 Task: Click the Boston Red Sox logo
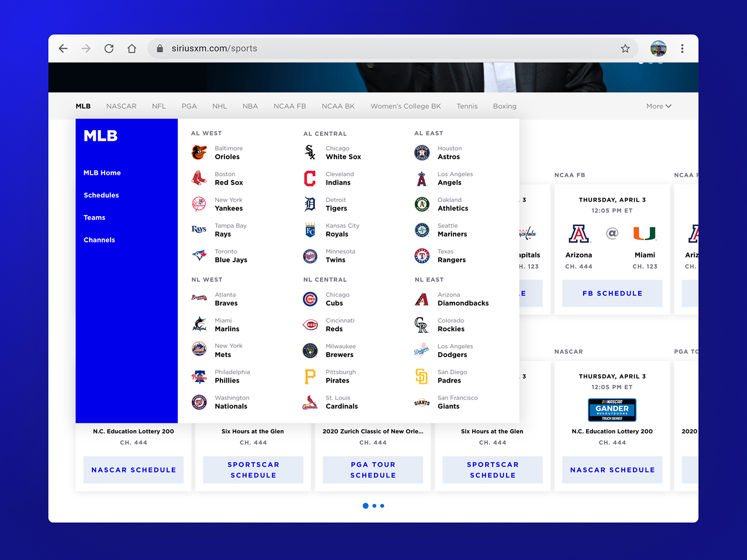pos(199,178)
